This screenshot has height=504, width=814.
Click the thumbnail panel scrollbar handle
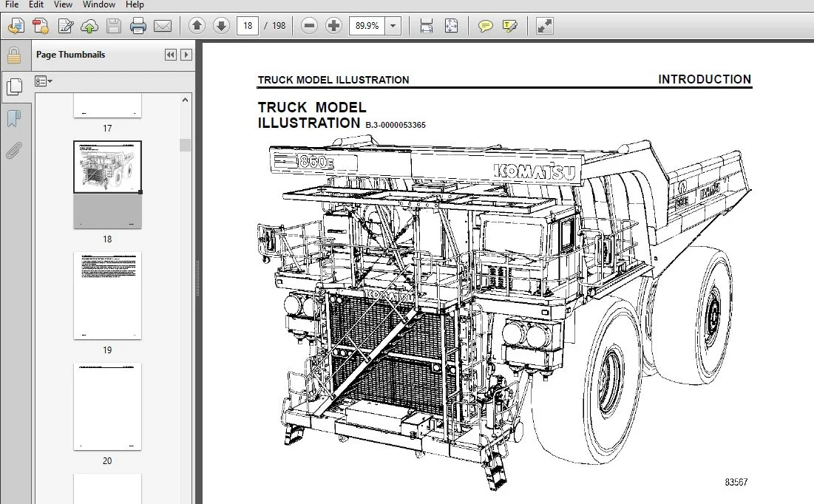click(x=186, y=145)
